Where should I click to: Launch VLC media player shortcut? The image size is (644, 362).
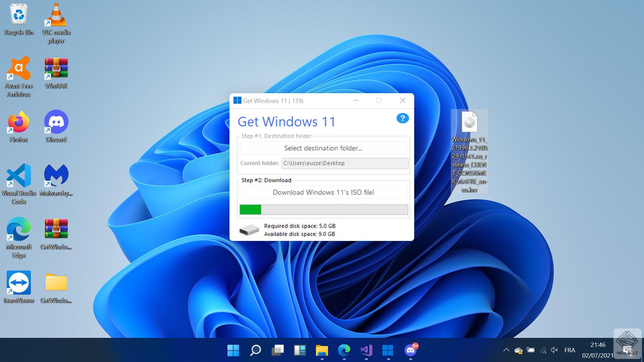(56, 23)
